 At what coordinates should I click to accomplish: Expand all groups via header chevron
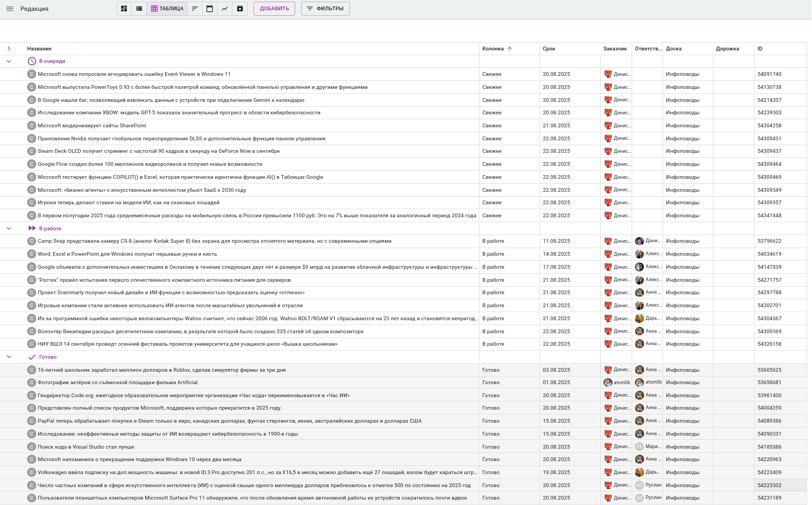(x=9, y=49)
